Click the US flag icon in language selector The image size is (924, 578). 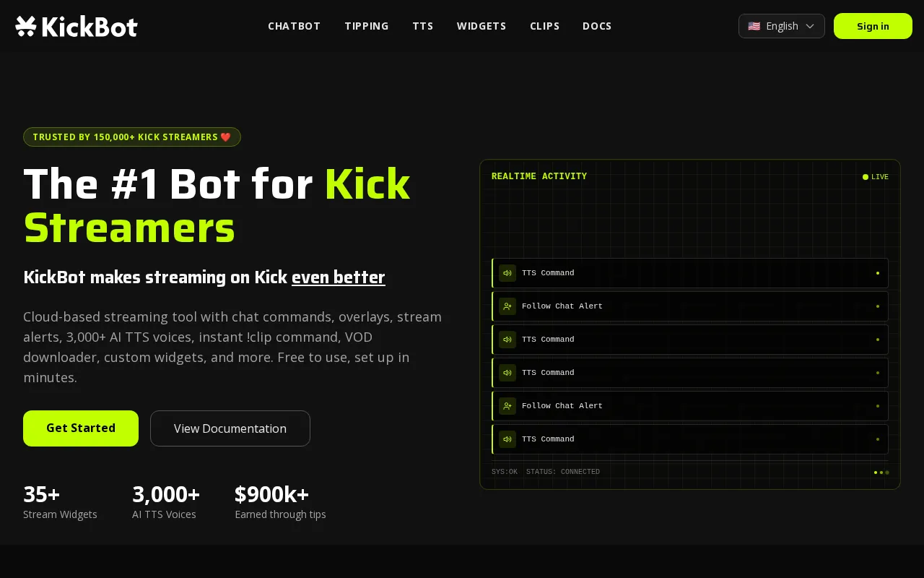pos(754,26)
